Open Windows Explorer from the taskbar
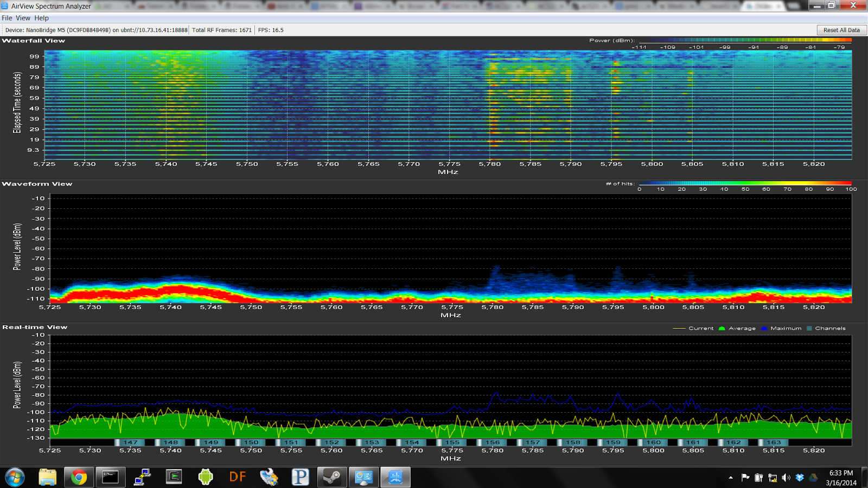The image size is (868, 488). click(x=48, y=477)
